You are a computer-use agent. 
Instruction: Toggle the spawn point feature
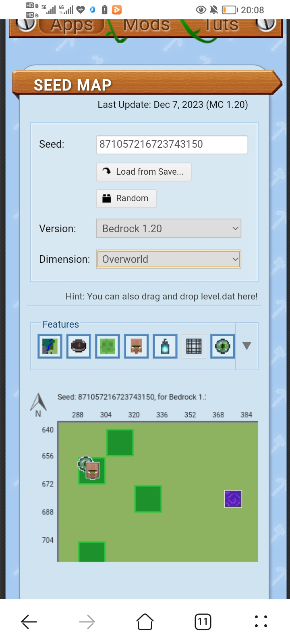(x=79, y=346)
